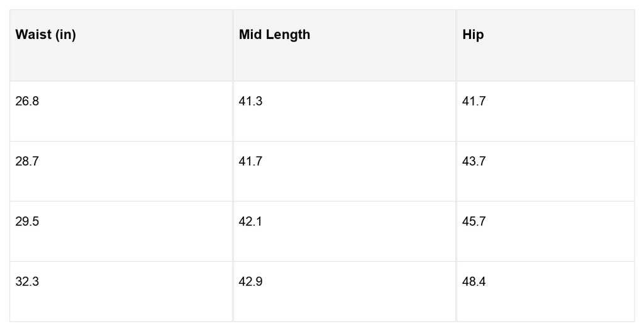Click the Waist (in) column header
The image size is (644, 331).
[121, 45]
